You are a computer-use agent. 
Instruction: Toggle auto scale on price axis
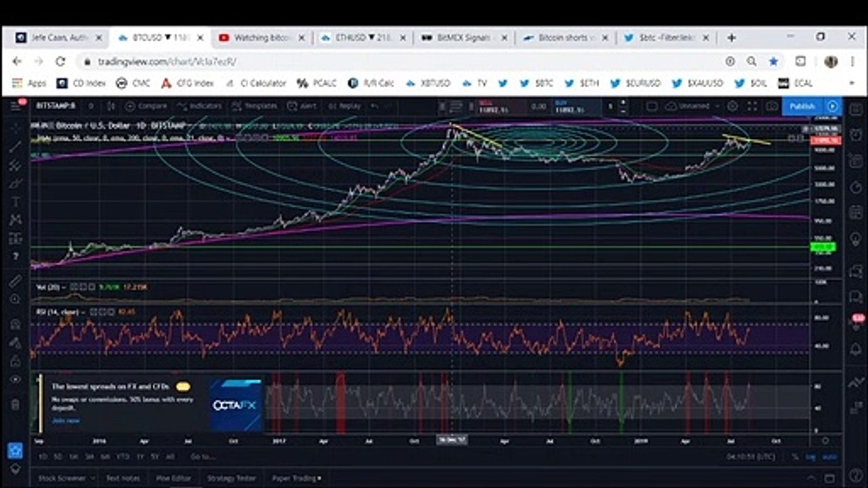829,457
